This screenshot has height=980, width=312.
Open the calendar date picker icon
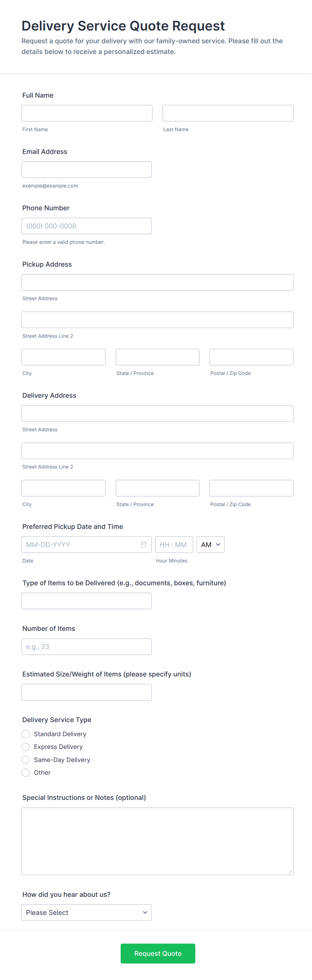pyautogui.click(x=144, y=544)
